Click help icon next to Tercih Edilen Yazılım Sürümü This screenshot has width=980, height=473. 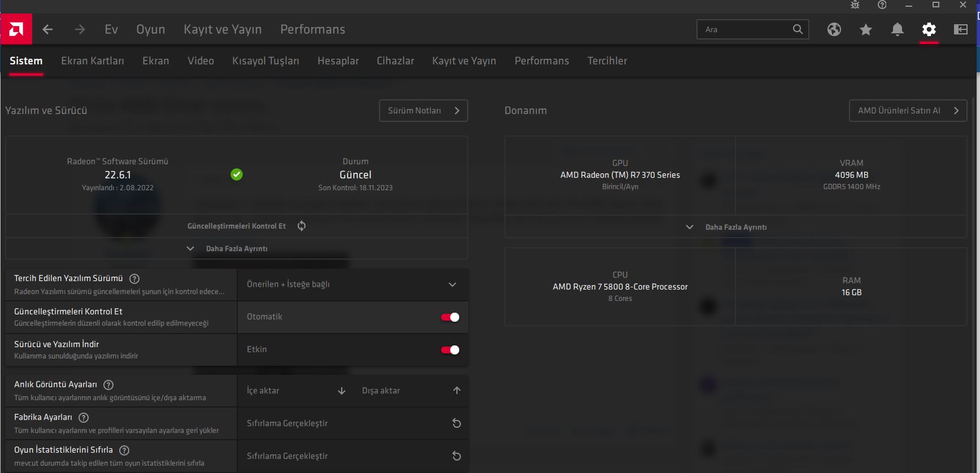[134, 279]
